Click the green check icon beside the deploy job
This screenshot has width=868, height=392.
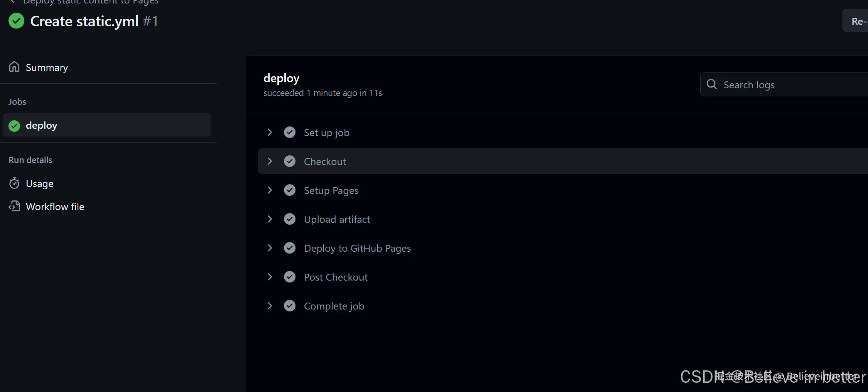[14, 126]
